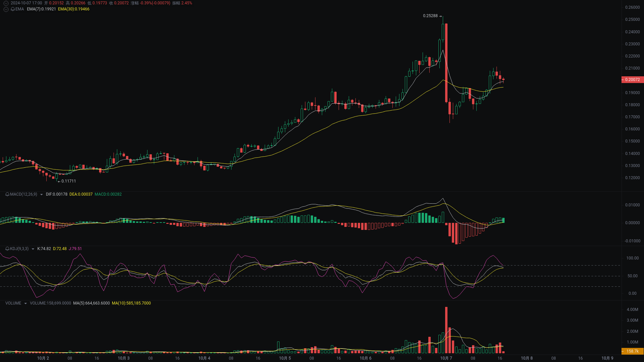Click the 高 0.20266 high price value

point(76,3)
